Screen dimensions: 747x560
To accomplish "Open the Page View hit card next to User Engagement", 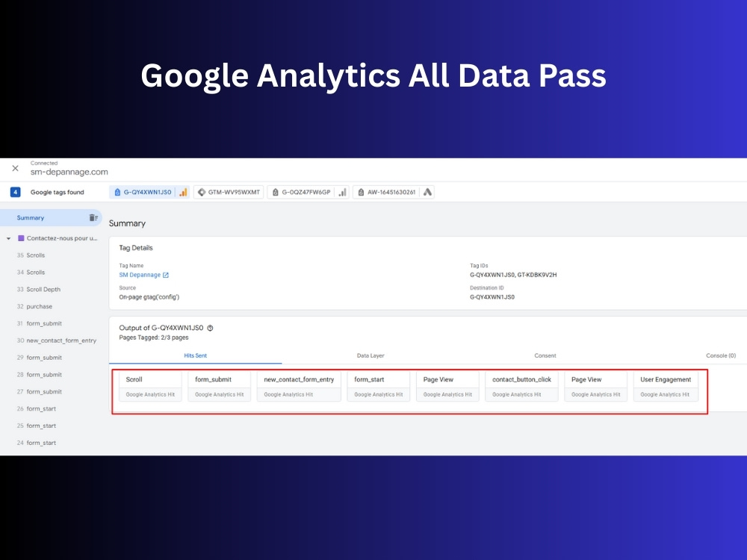I will coord(595,386).
